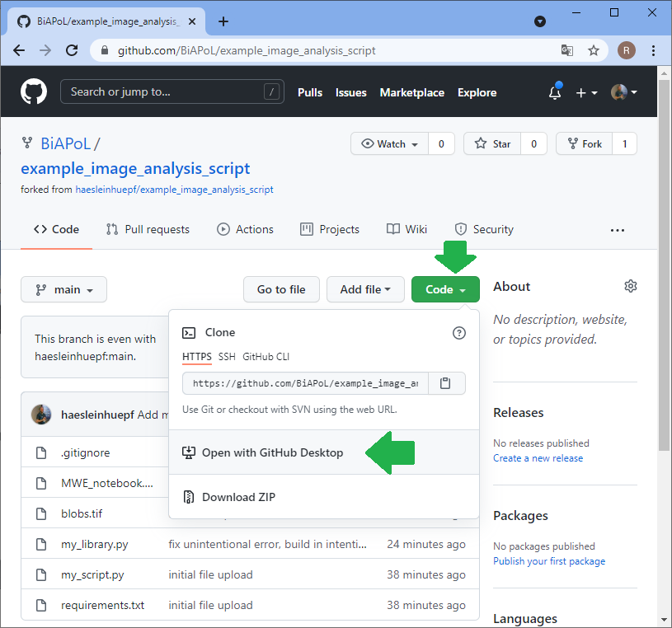Click the Go to file button
The height and width of the screenshot is (628, 672).
point(281,289)
